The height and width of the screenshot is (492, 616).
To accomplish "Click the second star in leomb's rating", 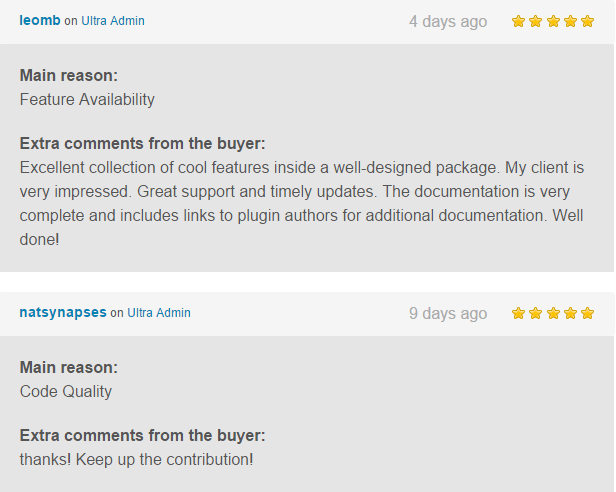I will point(536,21).
